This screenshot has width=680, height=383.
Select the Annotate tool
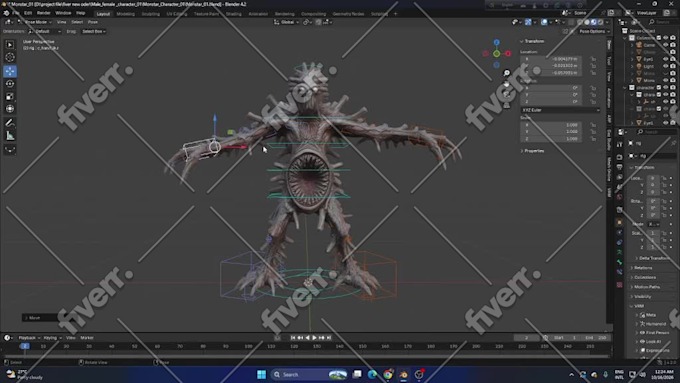coord(10,123)
